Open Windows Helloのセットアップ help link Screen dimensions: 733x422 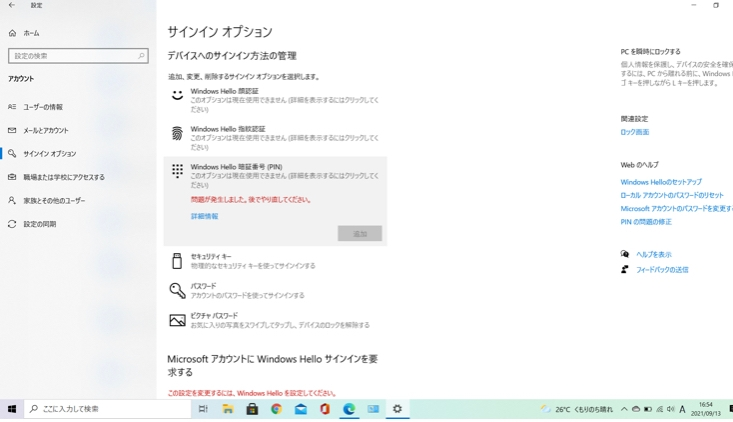pyautogui.click(x=661, y=182)
